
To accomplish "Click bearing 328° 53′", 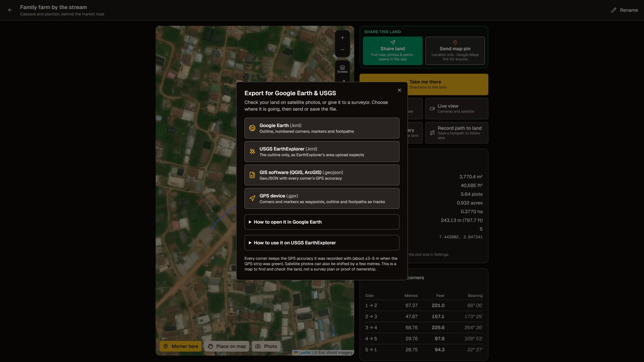I will [473, 339].
